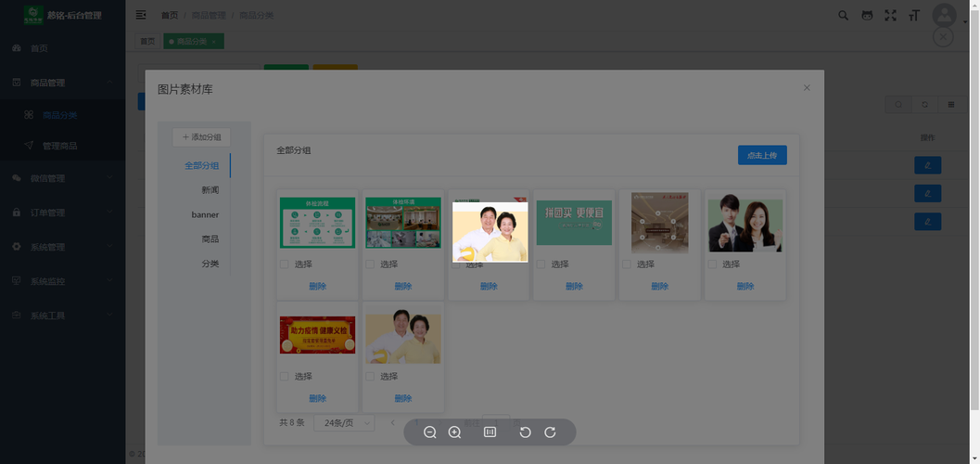The height and width of the screenshot is (464, 980).
Task: Check 选择 under the brown hall floor-plan image
Action: (627, 264)
